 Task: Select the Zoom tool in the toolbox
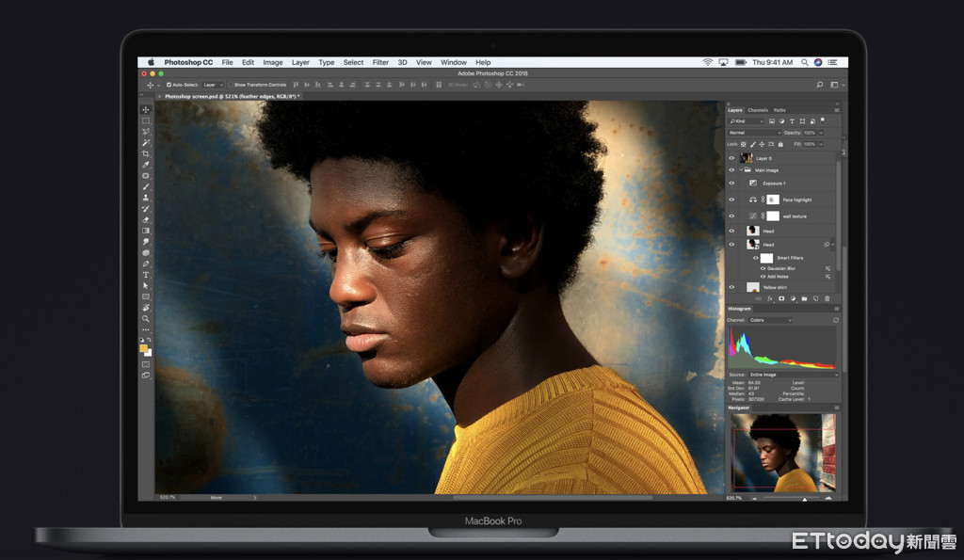click(146, 318)
